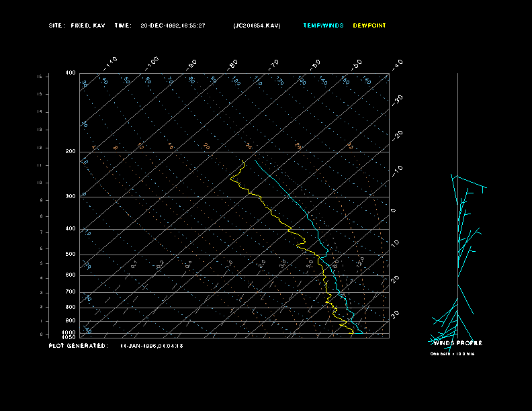Click the -20 temperature label on right edge
Viewport: 532px width, 411px height.
397,136
